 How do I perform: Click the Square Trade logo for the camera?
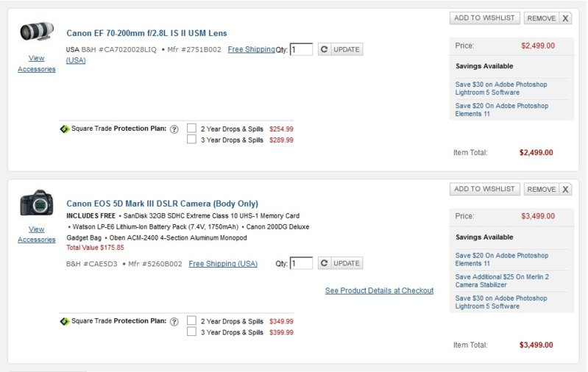[65, 321]
